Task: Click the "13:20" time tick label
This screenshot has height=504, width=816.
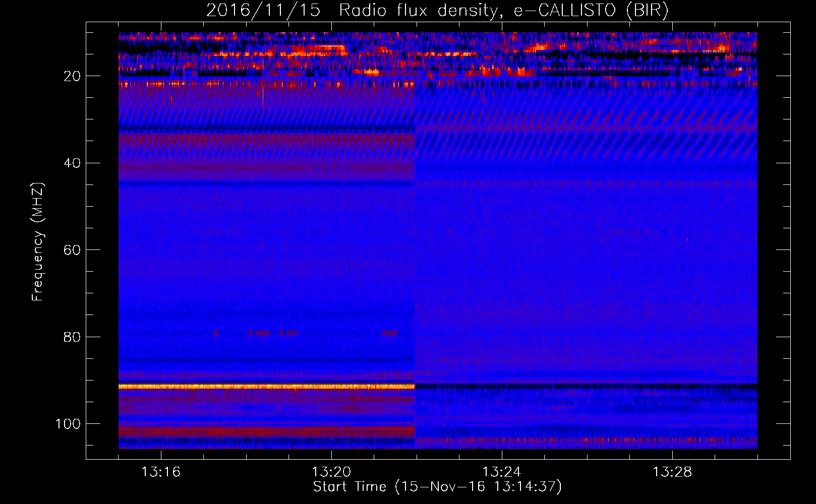Action: pos(331,472)
